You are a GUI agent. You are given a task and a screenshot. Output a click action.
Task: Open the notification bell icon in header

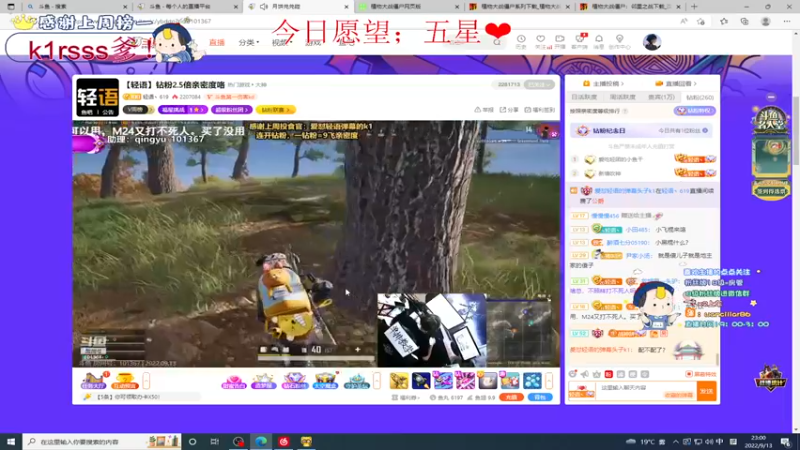(x=599, y=41)
